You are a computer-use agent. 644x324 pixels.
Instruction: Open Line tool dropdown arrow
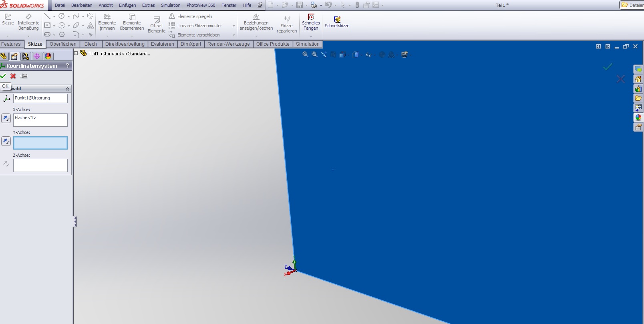pyautogui.click(x=54, y=16)
